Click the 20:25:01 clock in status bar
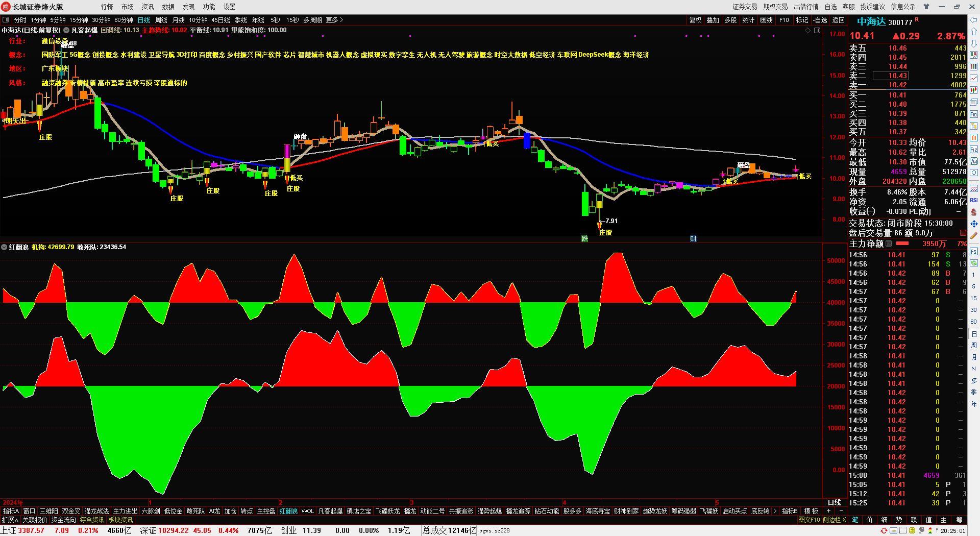The width and height of the screenshot is (980, 536). click(x=953, y=530)
